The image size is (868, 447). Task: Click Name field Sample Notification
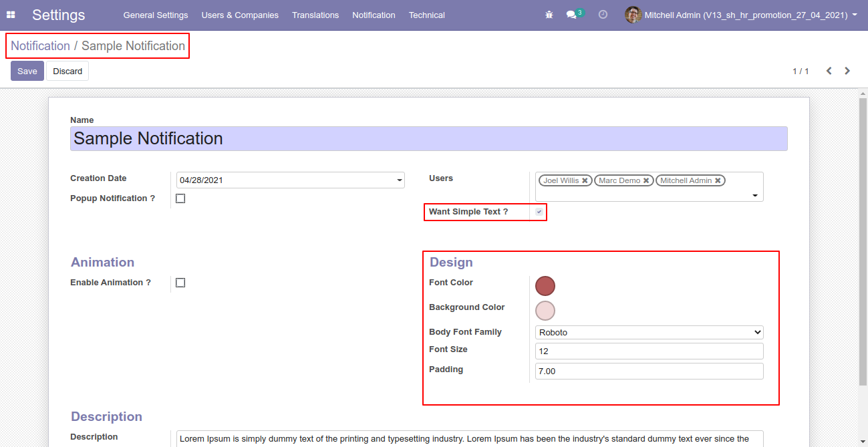tap(428, 138)
